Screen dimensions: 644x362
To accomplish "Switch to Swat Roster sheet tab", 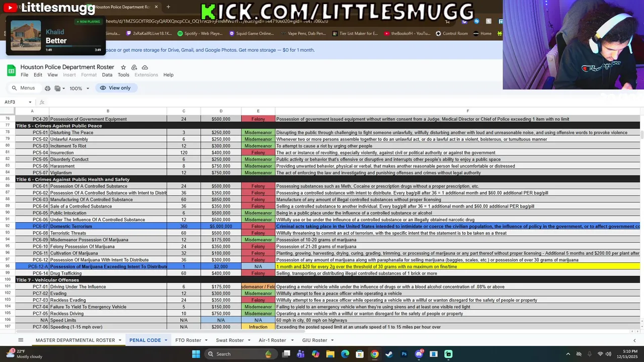I will [x=229, y=340].
